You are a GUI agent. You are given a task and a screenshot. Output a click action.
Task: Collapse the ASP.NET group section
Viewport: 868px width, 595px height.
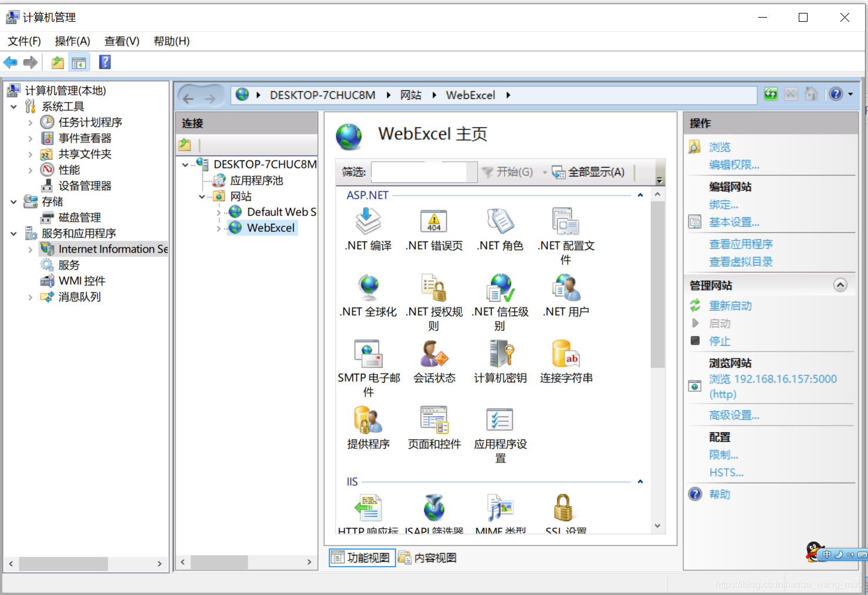pyautogui.click(x=640, y=195)
